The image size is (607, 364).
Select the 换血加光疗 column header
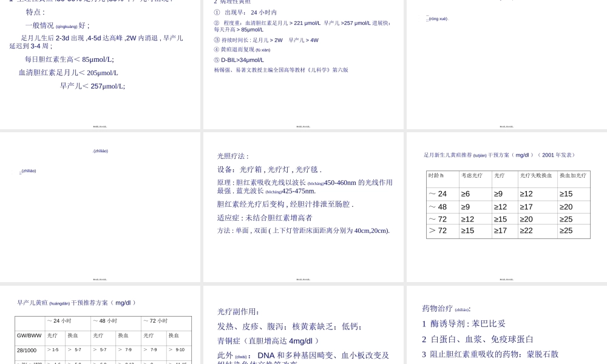point(574,175)
